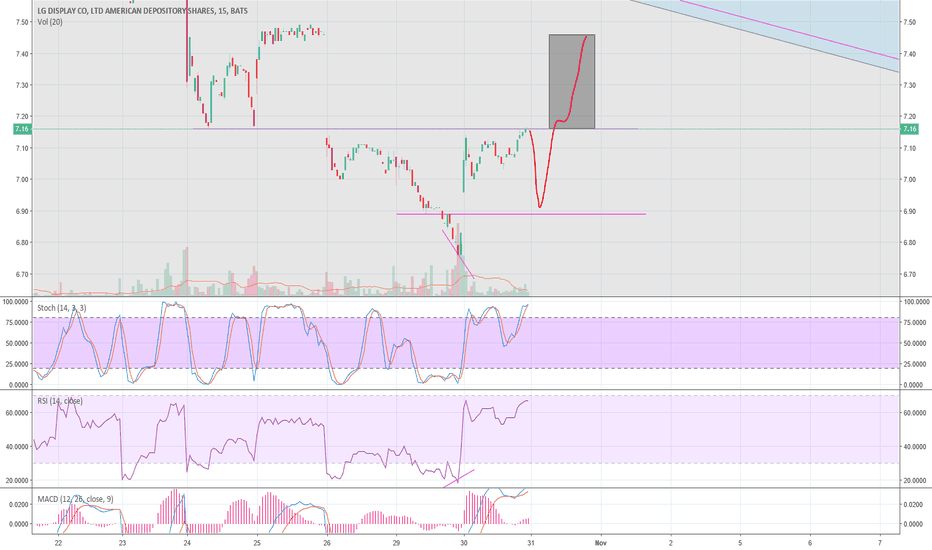932x550 pixels.
Task: Select the MACD (12, 26, close, 9) legend
Action: (x=75, y=499)
